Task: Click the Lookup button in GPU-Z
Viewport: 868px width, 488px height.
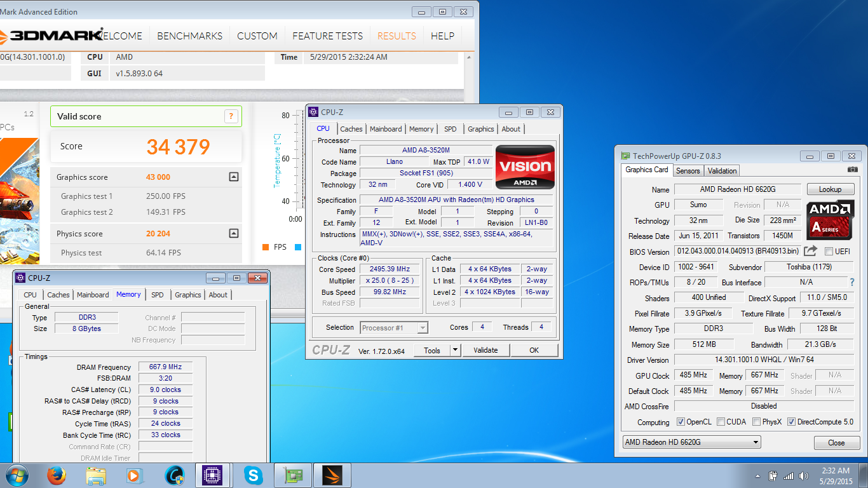Action: (x=830, y=189)
